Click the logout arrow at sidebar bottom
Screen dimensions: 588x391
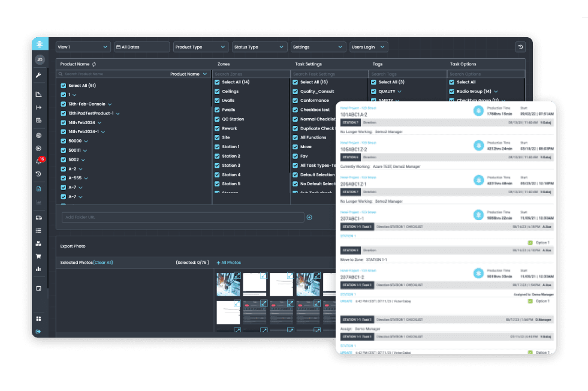38,331
